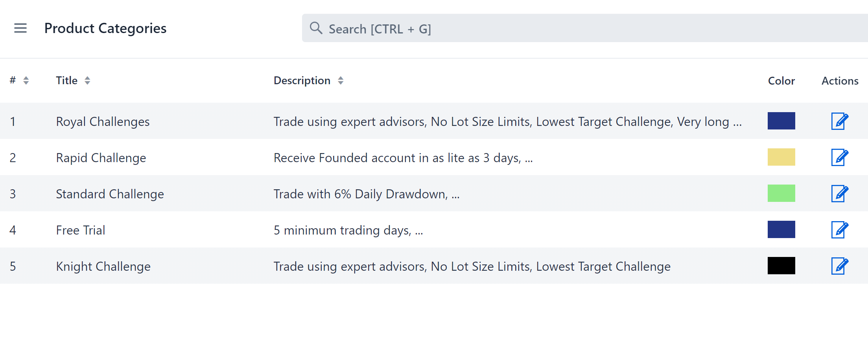This screenshot has height=351, width=868.
Task: Open the Knight Challenge row entry
Action: click(103, 266)
